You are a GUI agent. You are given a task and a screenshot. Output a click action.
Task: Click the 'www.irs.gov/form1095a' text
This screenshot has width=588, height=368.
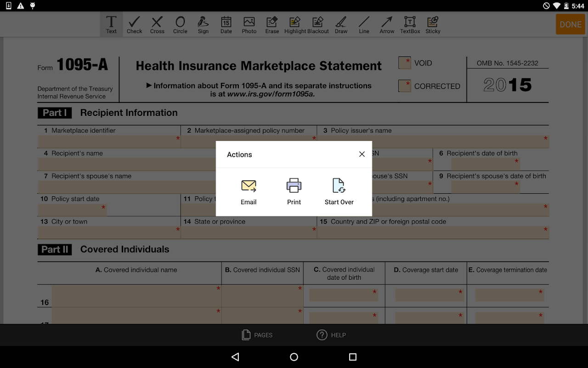click(270, 94)
